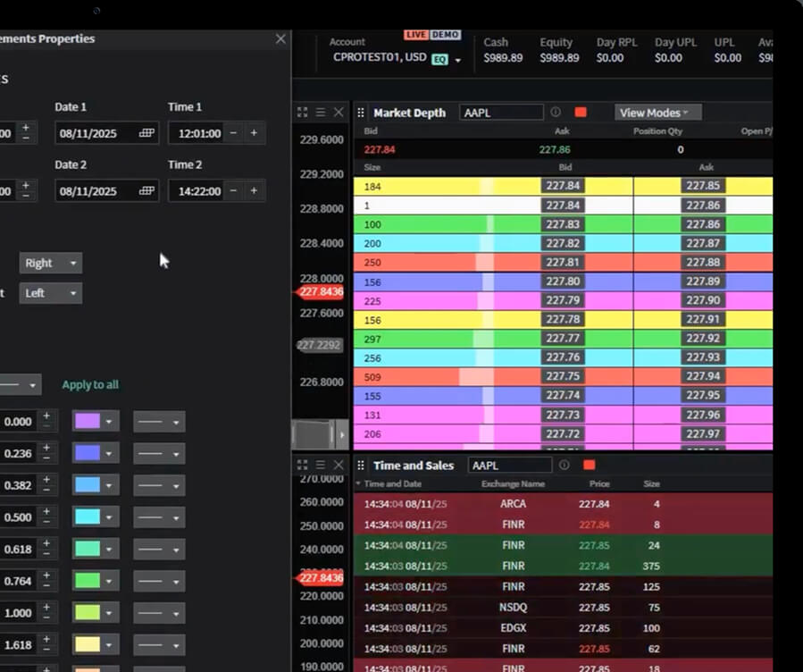Switch to the LIVE account mode
803x672 pixels.
[416, 35]
